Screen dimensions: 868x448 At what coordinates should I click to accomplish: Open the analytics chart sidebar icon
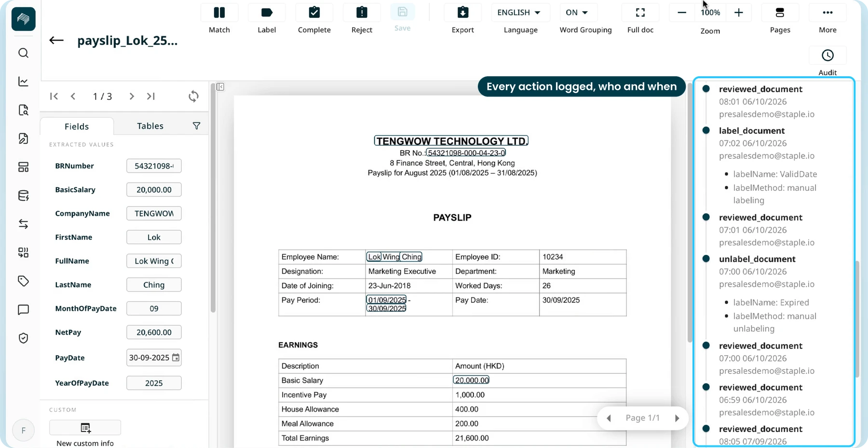(x=23, y=82)
